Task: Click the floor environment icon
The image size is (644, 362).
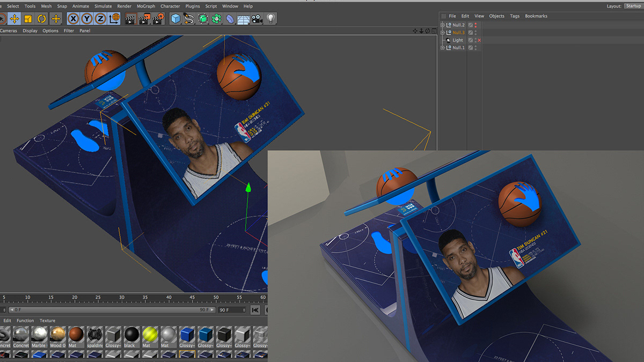Action: tap(244, 19)
